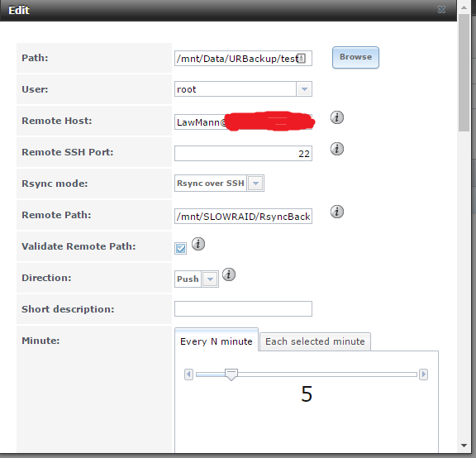476x458 pixels.
Task: Open info tooltip for Remote Host
Action: [x=337, y=117]
